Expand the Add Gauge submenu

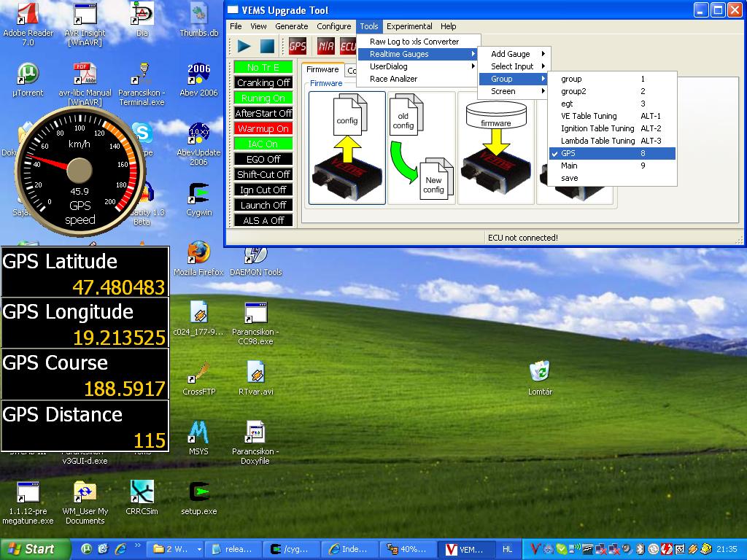pyautogui.click(x=514, y=54)
